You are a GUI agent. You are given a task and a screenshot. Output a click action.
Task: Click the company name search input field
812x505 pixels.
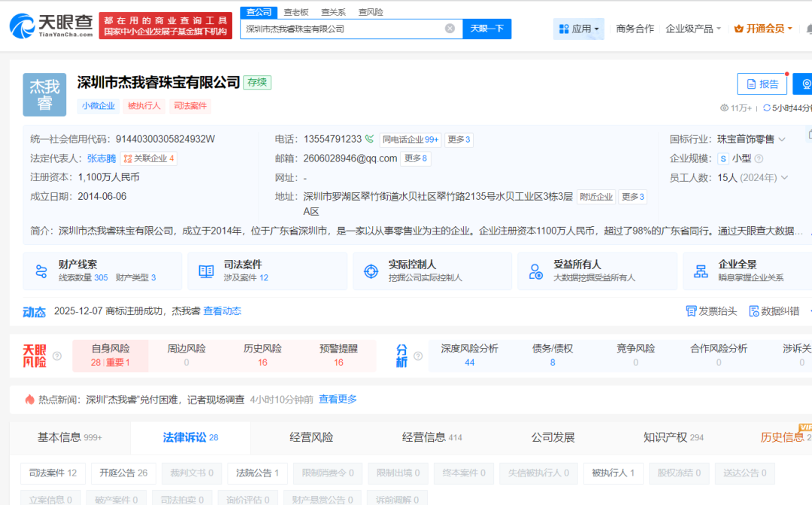344,29
